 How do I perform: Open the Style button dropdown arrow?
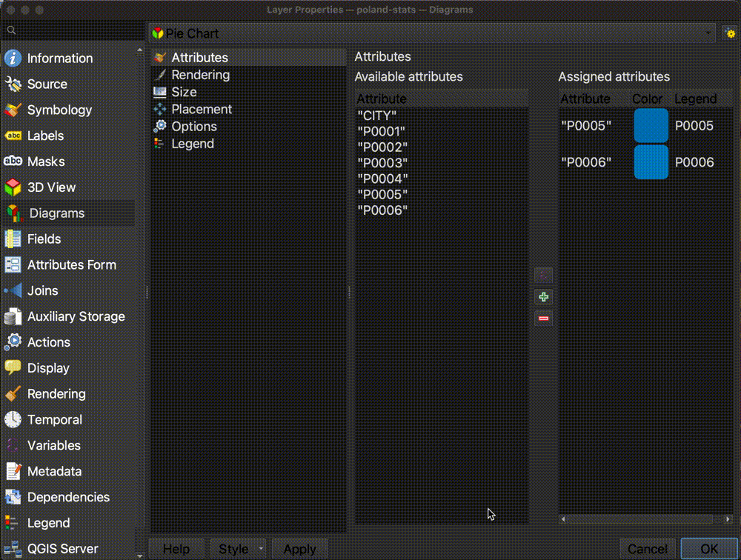click(261, 549)
